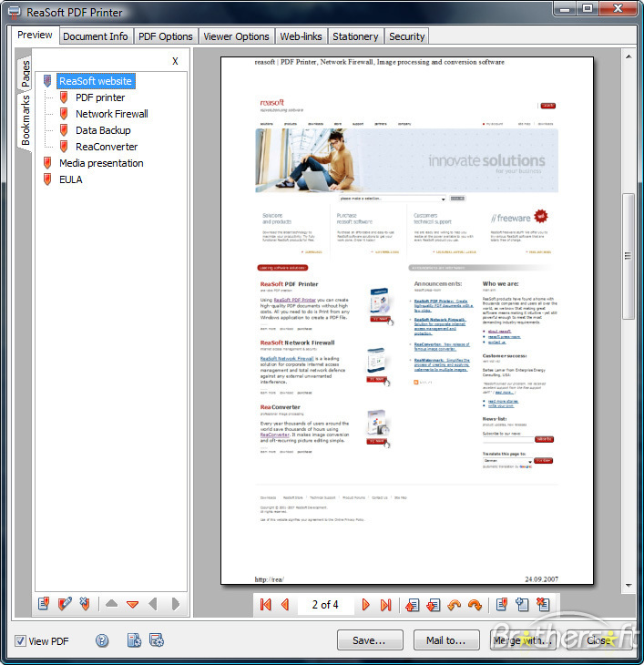This screenshot has width=644, height=665.
Task: Select the Media presentation bookmark
Action: pos(101,163)
